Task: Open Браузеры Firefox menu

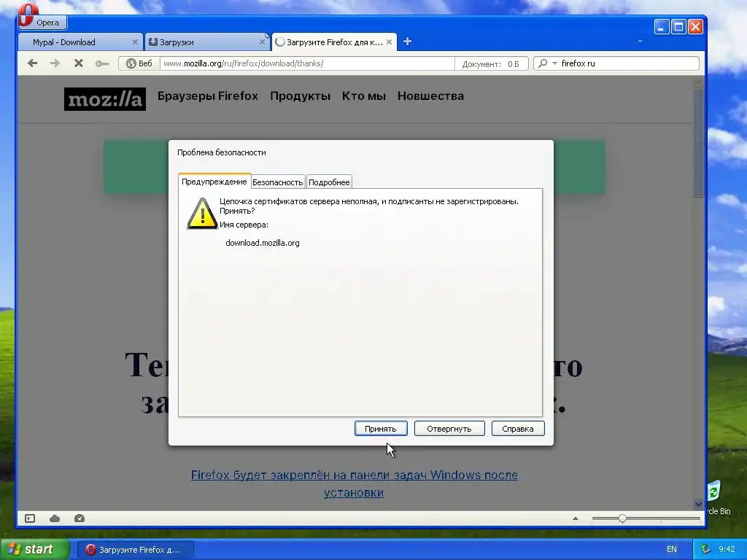Action: pyautogui.click(x=208, y=96)
